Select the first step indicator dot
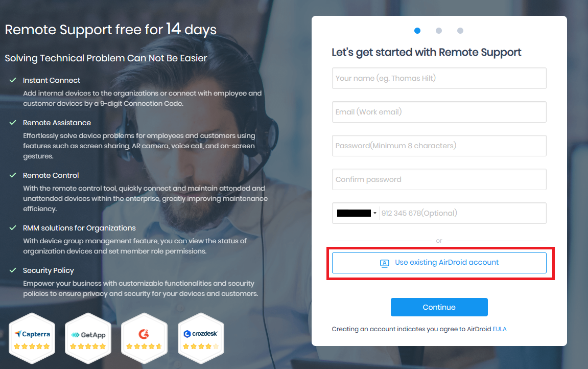This screenshot has height=369, width=588. pyautogui.click(x=417, y=31)
